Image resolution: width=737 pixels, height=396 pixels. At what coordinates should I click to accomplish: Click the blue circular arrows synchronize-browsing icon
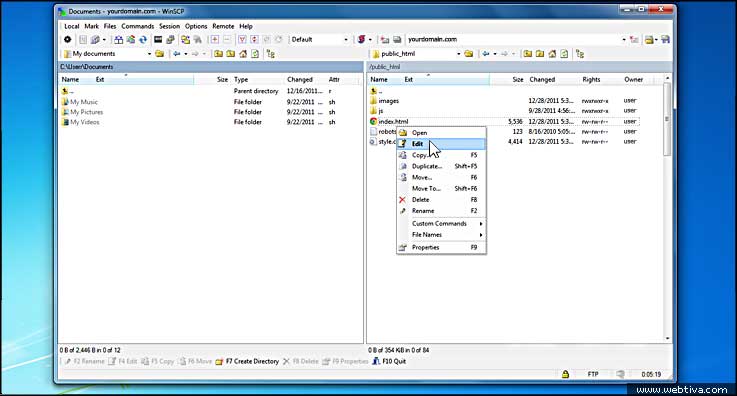(x=143, y=39)
